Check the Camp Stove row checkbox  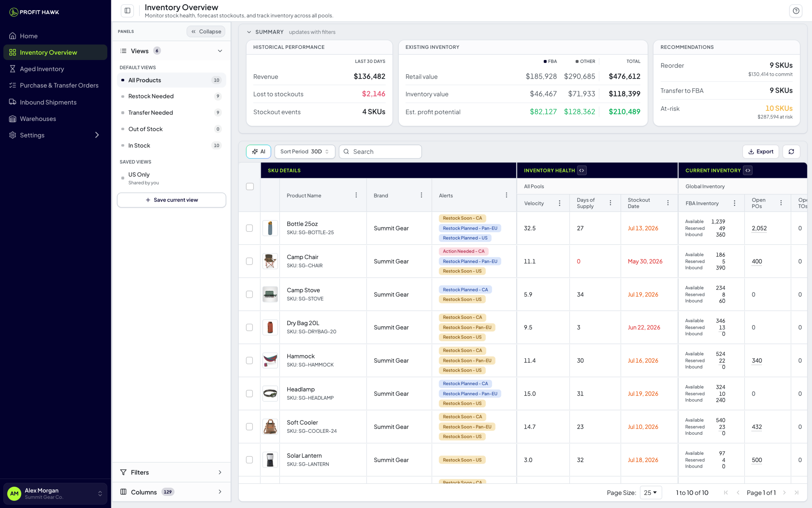pyautogui.click(x=249, y=294)
